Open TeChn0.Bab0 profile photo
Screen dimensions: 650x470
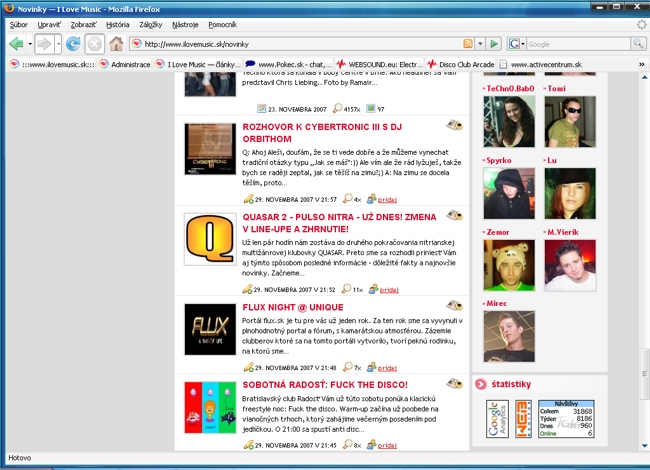pyautogui.click(x=509, y=121)
